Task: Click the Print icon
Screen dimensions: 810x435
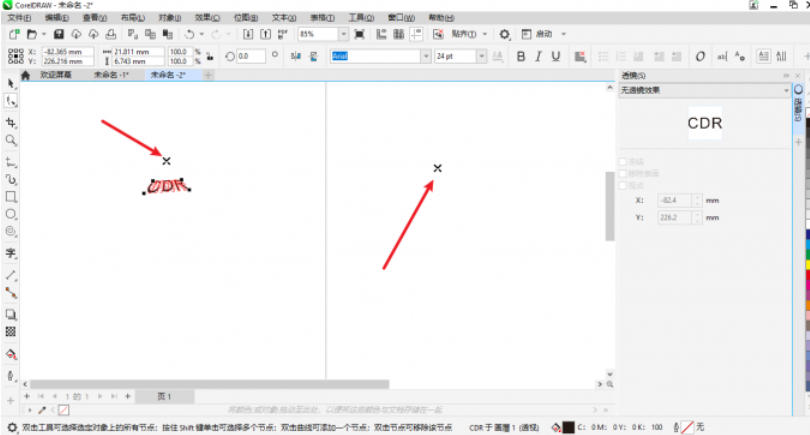Action: [111, 34]
